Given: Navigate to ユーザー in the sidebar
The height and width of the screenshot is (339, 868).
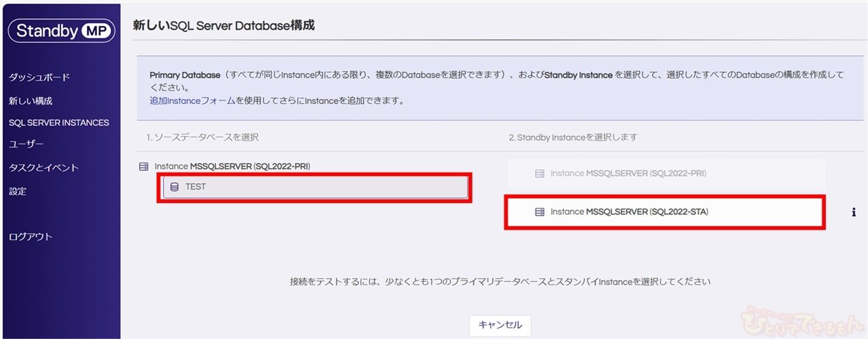Looking at the screenshot, I should point(26,144).
